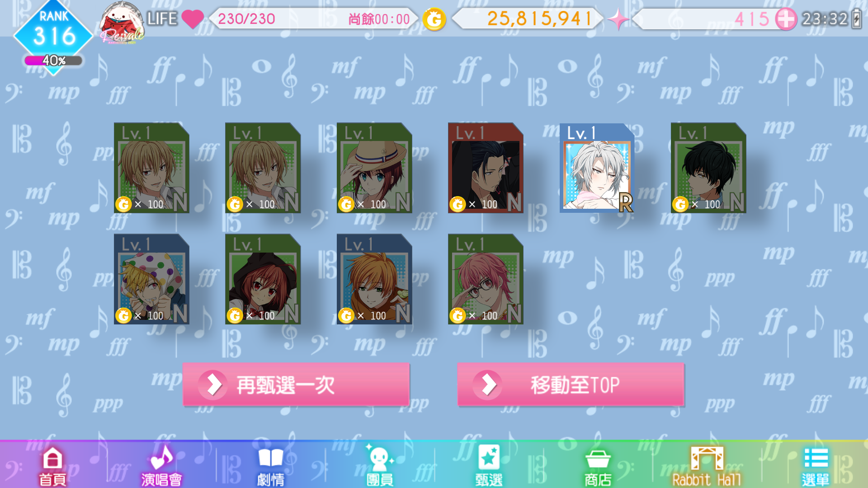Tap the pink LIFE heart icon

[193, 19]
